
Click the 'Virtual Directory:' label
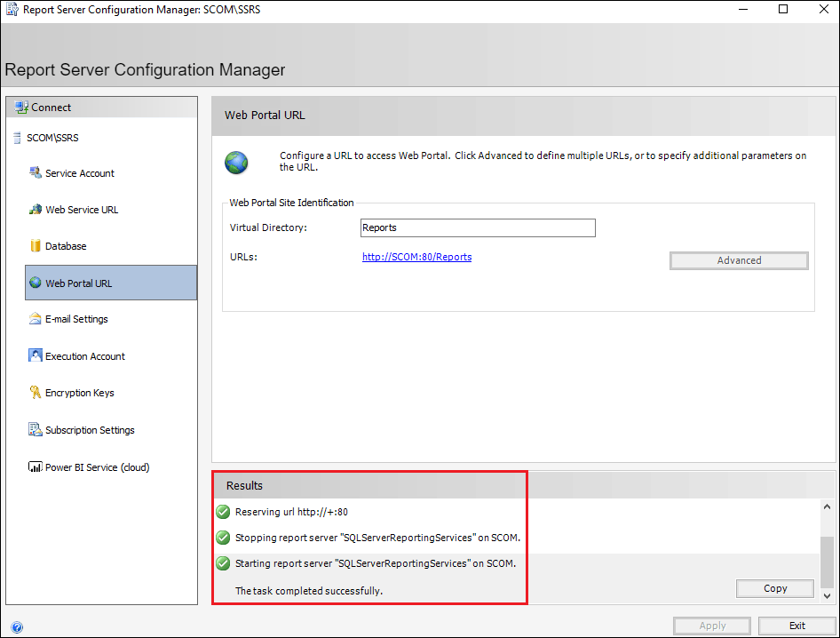pos(268,227)
